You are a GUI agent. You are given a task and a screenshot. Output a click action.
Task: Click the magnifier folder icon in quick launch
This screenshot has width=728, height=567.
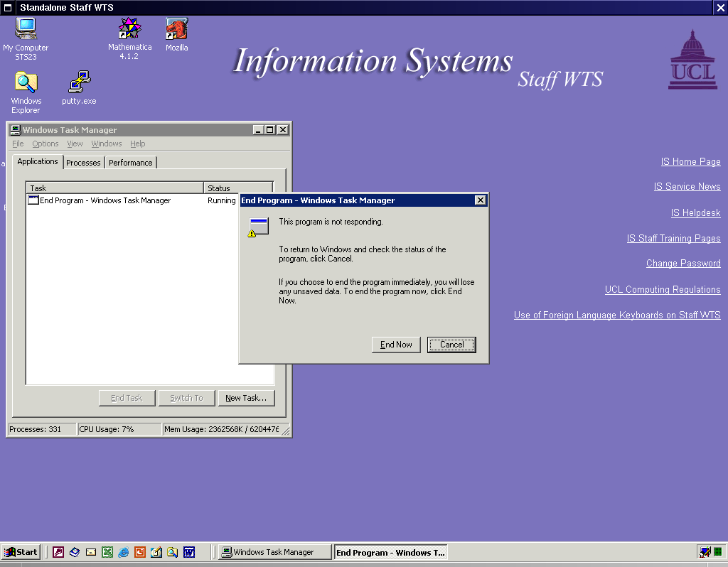tap(172, 552)
